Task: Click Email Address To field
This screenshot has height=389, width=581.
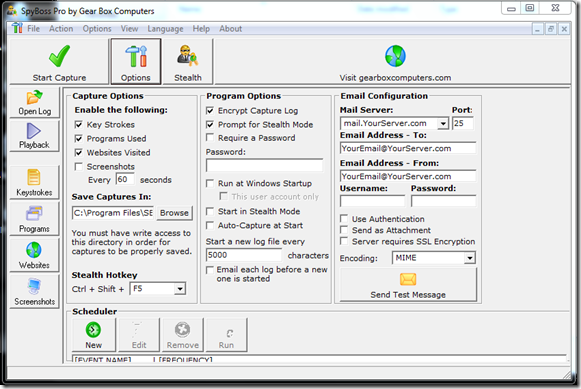Action: (408, 148)
